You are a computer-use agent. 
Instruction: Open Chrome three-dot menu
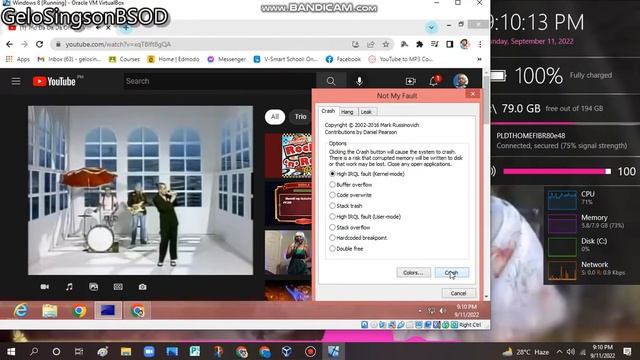tap(480, 44)
